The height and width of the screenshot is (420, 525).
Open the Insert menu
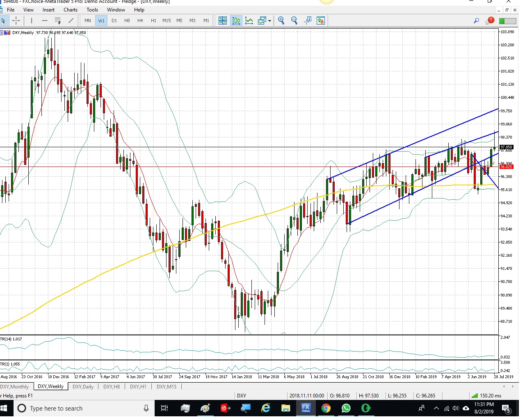pyautogui.click(x=48, y=10)
